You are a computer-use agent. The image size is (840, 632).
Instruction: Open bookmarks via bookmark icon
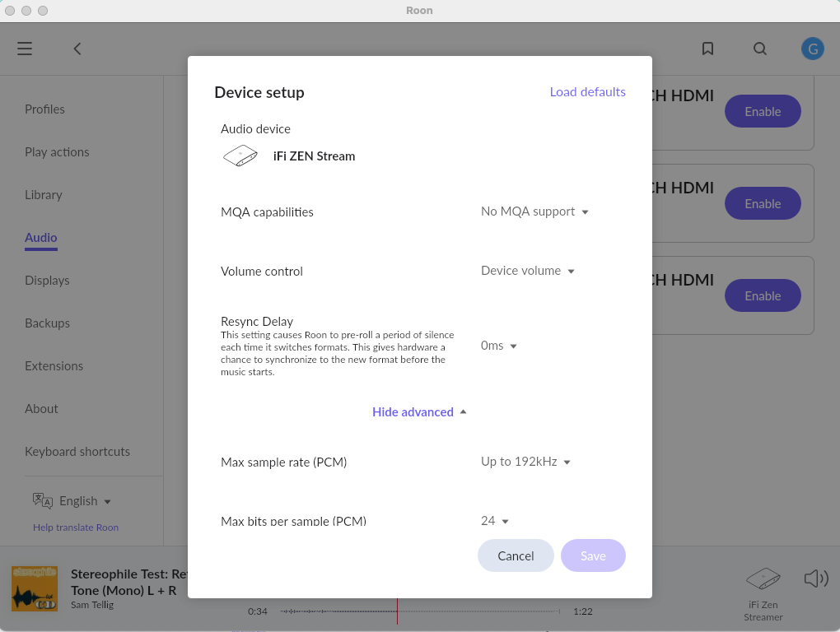click(x=707, y=49)
